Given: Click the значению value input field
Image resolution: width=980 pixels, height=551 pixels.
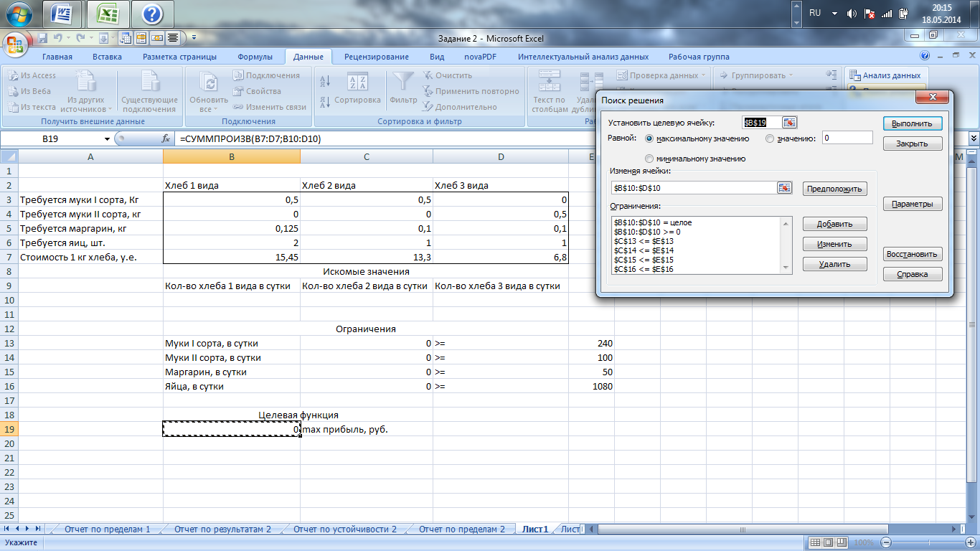Looking at the screenshot, I should click(847, 138).
